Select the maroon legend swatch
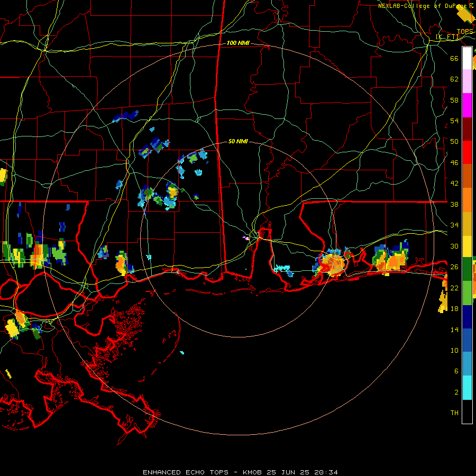This screenshot has width=476, height=476. click(467, 129)
